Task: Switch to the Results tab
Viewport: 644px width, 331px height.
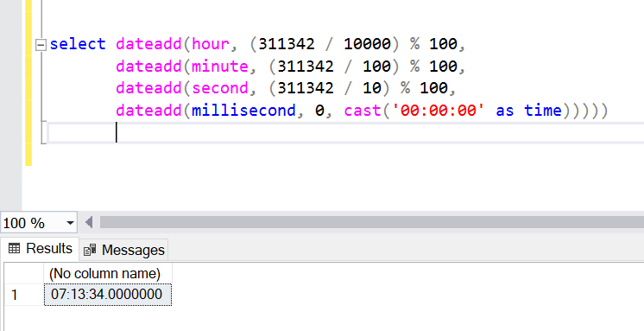Action: [41, 248]
